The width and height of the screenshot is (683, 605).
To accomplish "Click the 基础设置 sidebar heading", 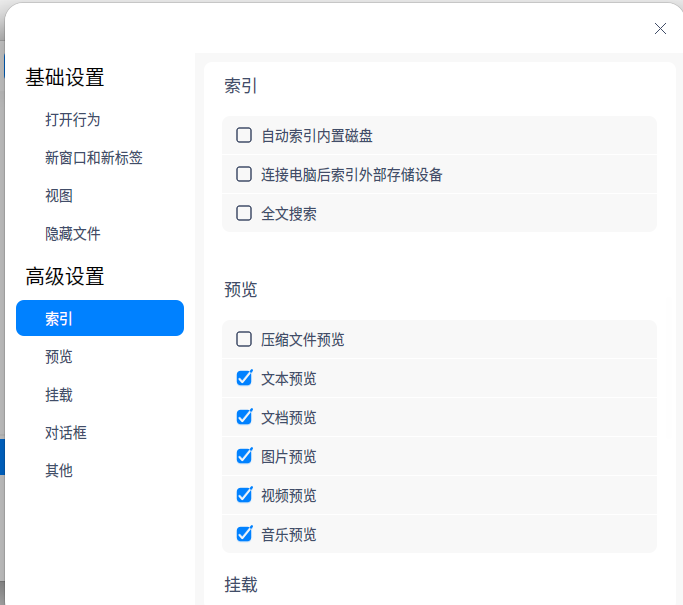I will [65, 78].
